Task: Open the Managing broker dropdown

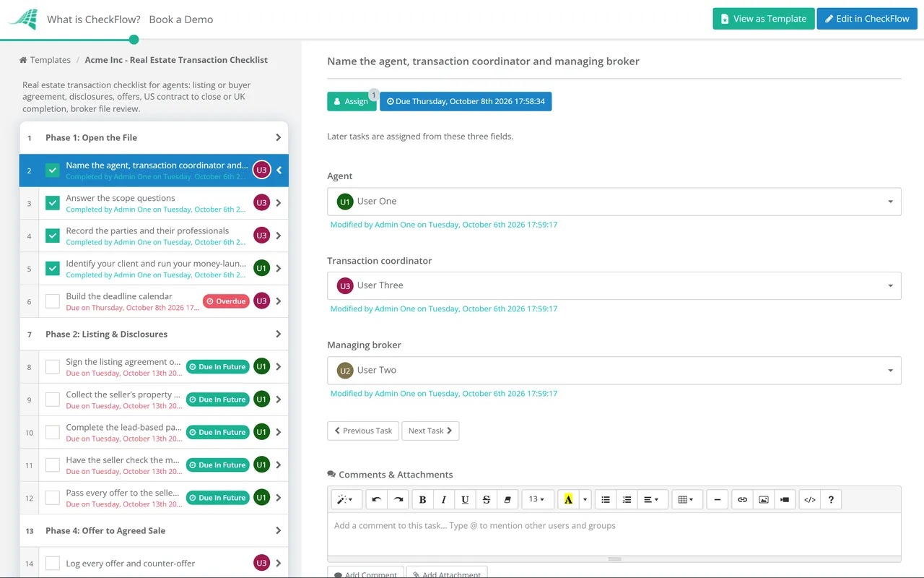Action: tap(614, 370)
